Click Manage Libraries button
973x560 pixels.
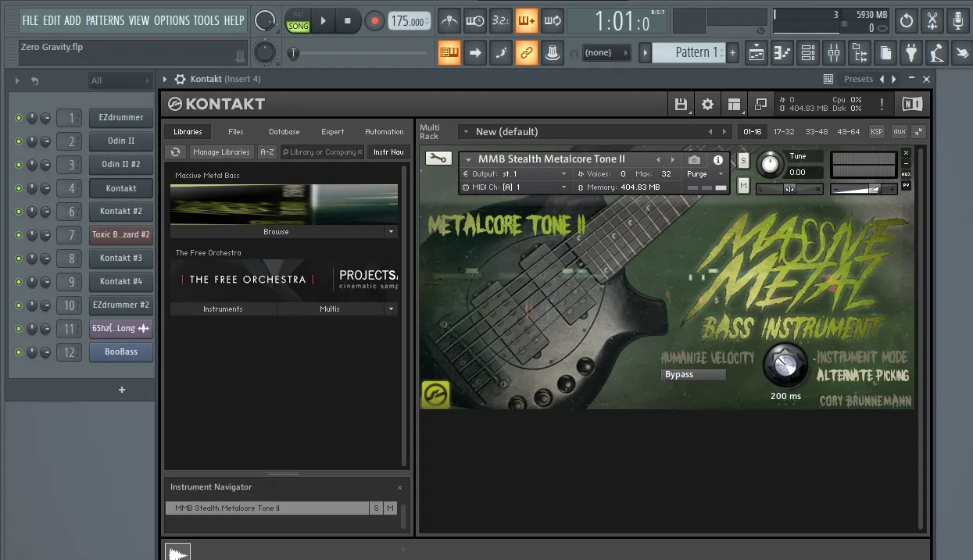(x=221, y=152)
